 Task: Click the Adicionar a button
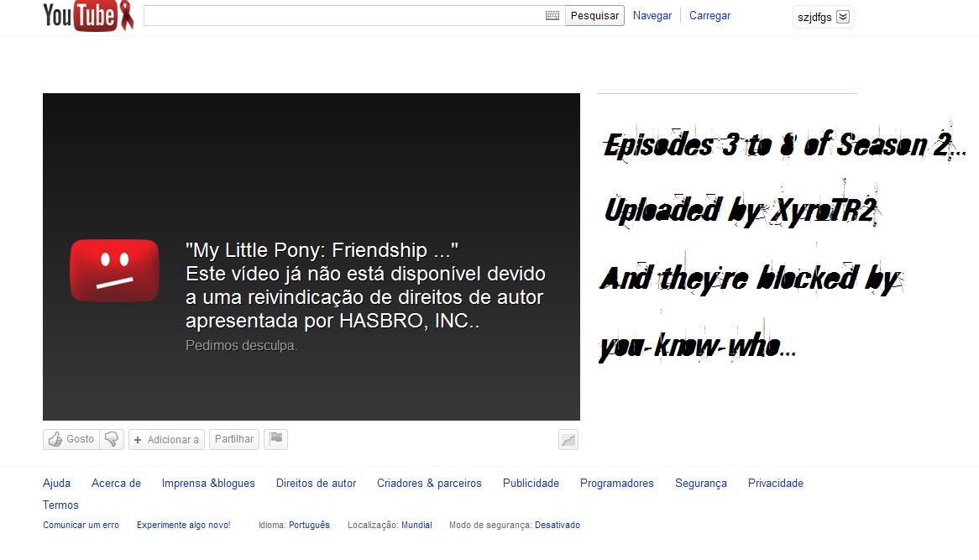click(x=167, y=439)
